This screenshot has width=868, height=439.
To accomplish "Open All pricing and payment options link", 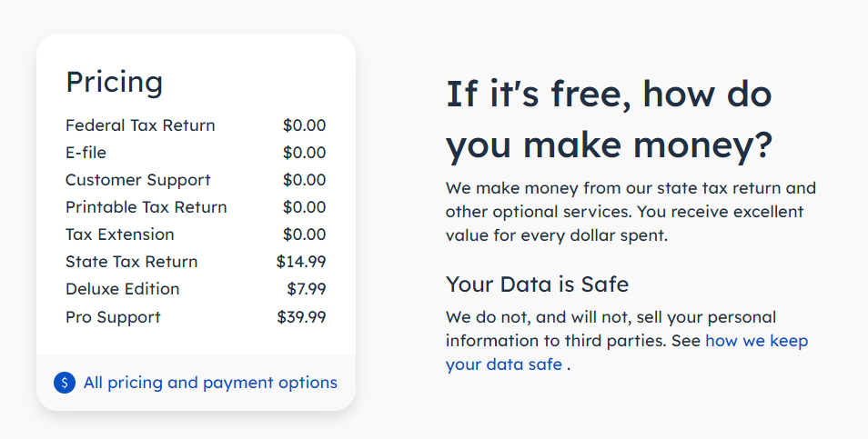I will pyautogui.click(x=210, y=383).
